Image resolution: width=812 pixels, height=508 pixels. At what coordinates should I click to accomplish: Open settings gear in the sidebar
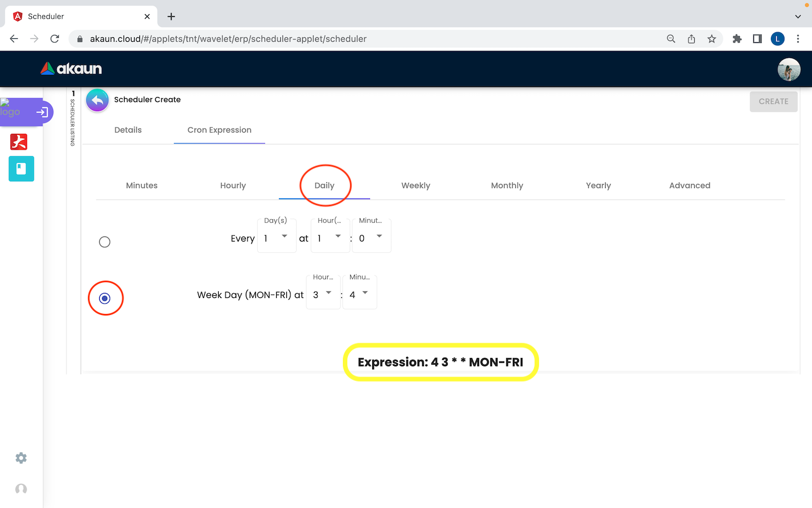[21, 458]
